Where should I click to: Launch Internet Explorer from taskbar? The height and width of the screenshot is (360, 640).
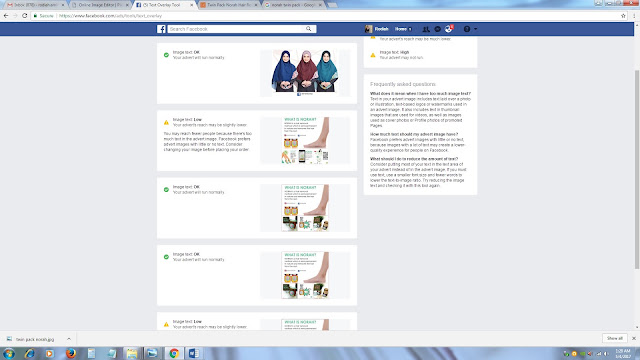point(29,353)
